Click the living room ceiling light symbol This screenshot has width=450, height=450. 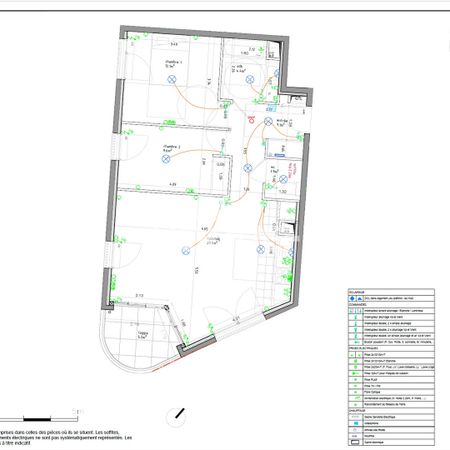tap(186, 251)
